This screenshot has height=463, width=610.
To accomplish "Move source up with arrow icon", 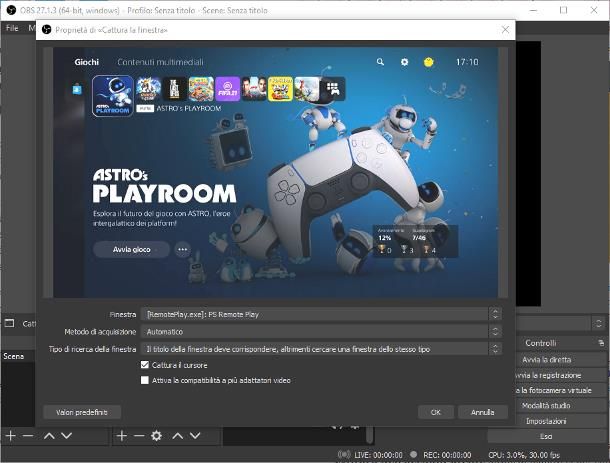I will [x=178, y=436].
